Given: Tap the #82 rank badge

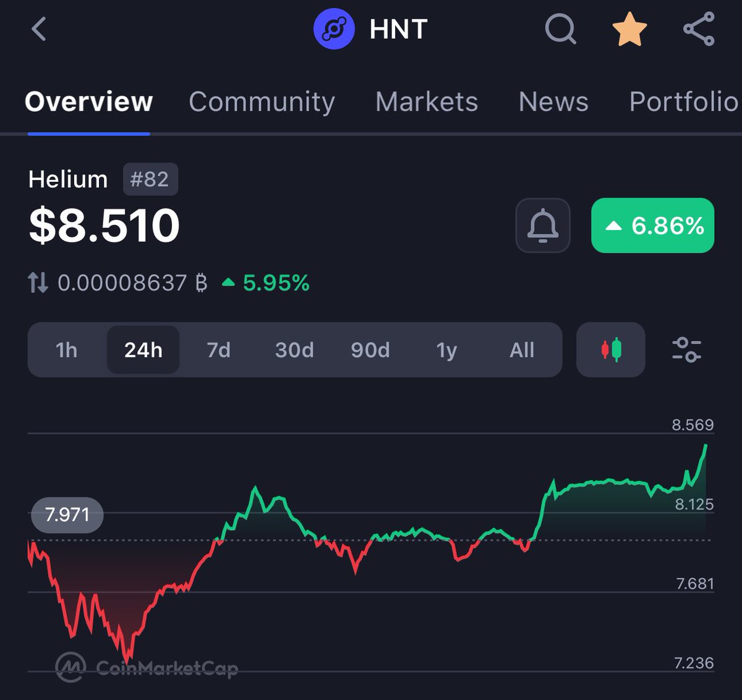Looking at the screenshot, I should coord(150,179).
